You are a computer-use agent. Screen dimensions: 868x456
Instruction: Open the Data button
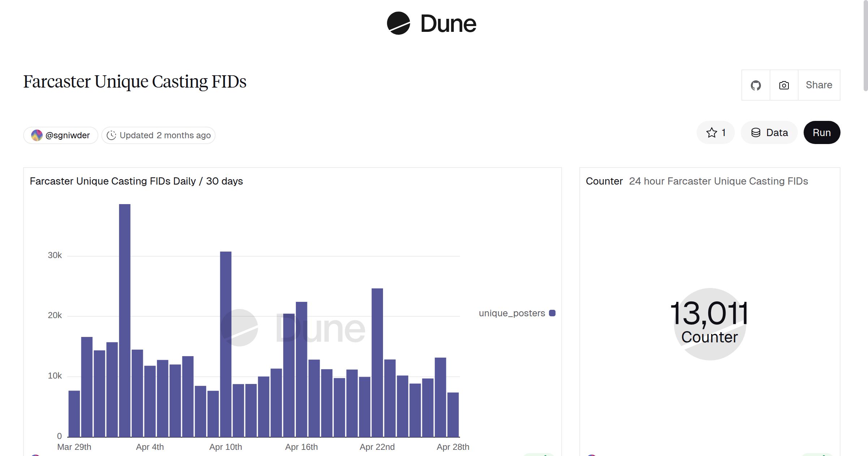click(769, 132)
